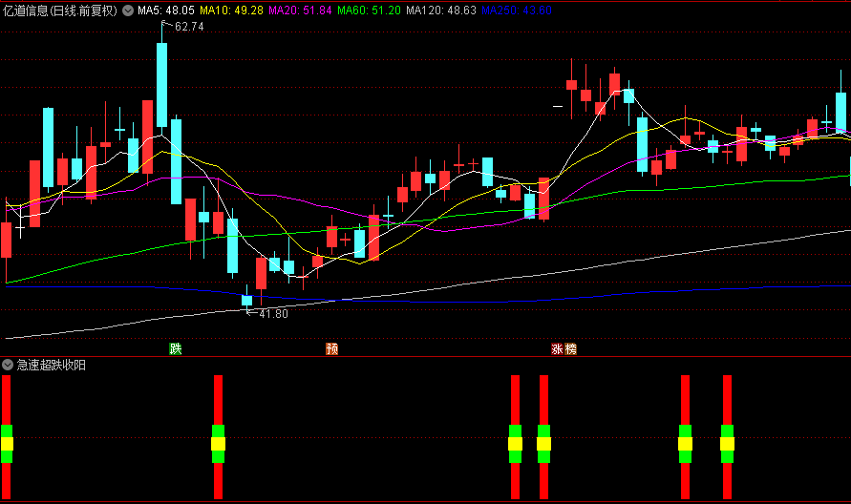Image resolution: width=851 pixels, height=504 pixels.
Task: Select the MA10: 49.28 indicator label
Action: (x=232, y=10)
